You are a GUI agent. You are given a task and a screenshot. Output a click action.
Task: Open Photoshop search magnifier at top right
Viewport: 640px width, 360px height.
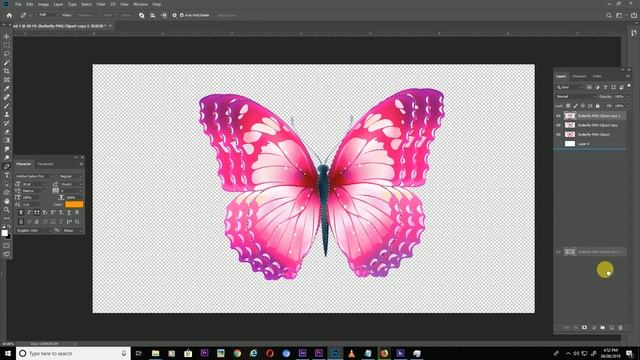click(609, 15)
